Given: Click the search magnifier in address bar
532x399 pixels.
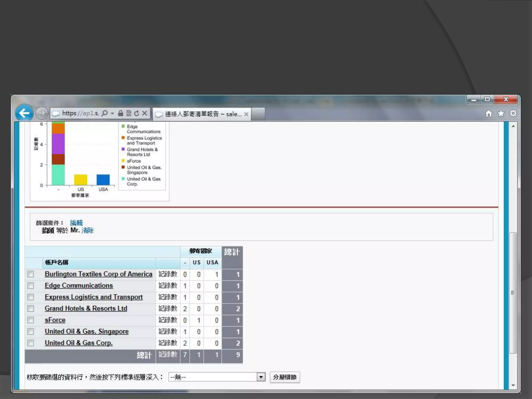Looking at the screenshot, I should (x=104, y=113).
